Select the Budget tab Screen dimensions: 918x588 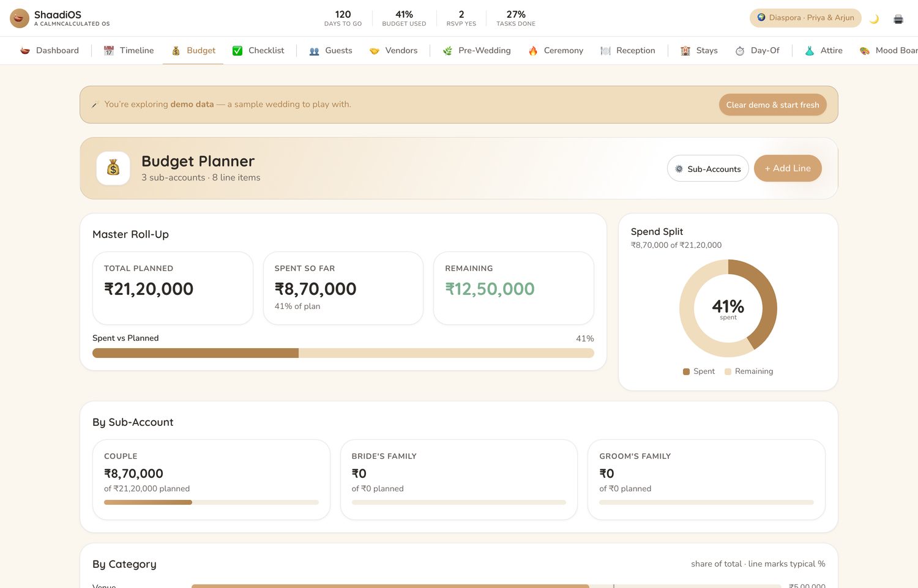pos(193,51)
